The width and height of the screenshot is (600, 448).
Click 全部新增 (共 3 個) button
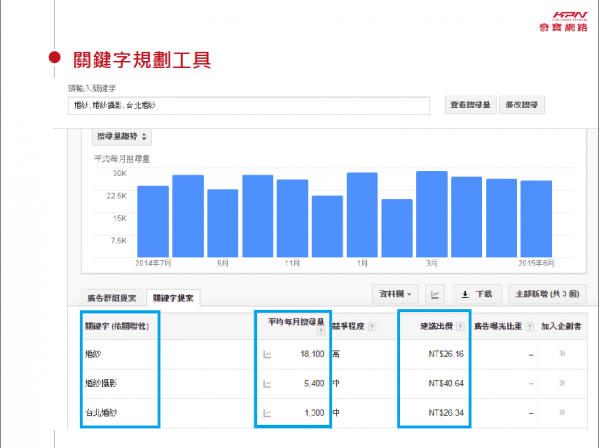click(x=547, y=294)
